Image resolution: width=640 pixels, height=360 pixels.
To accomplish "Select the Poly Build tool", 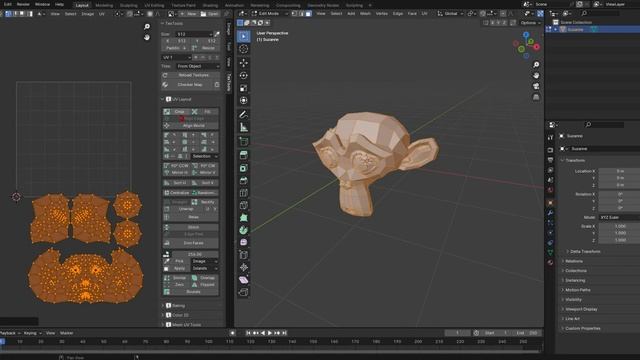I will click(244, 218).
